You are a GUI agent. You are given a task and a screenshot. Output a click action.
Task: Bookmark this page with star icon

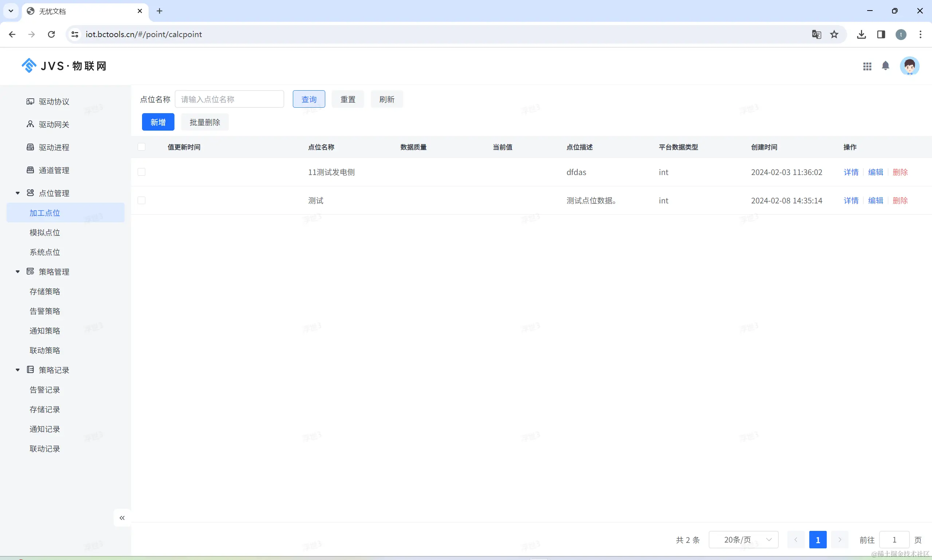pyautogui.click(x=834, y=34)
